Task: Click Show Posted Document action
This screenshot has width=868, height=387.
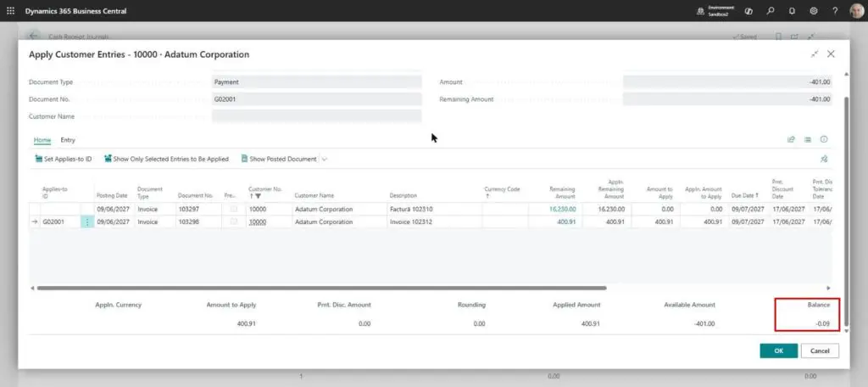Action: [x=278, y=159]
